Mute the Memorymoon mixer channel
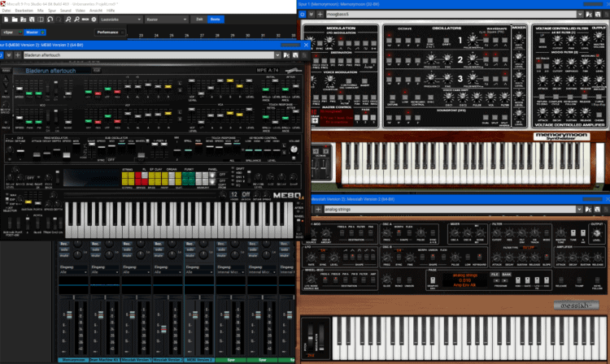 (x=63, y=255)
